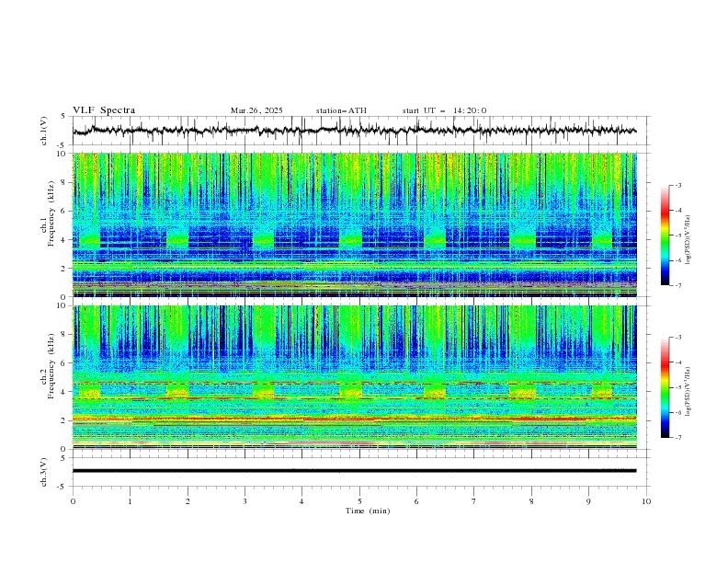The height and width of the screenshot is (563, 728).
Task: Click the ch.2 color scale bar
Action: (665, 387)
